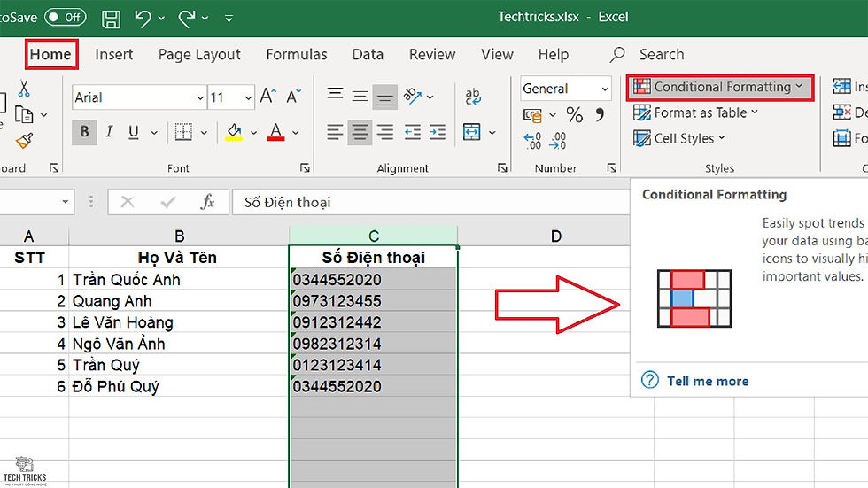This screenshot has height=488, width=868.
Task: Open the Insert ribbon tab
Action: click(113, 54)
